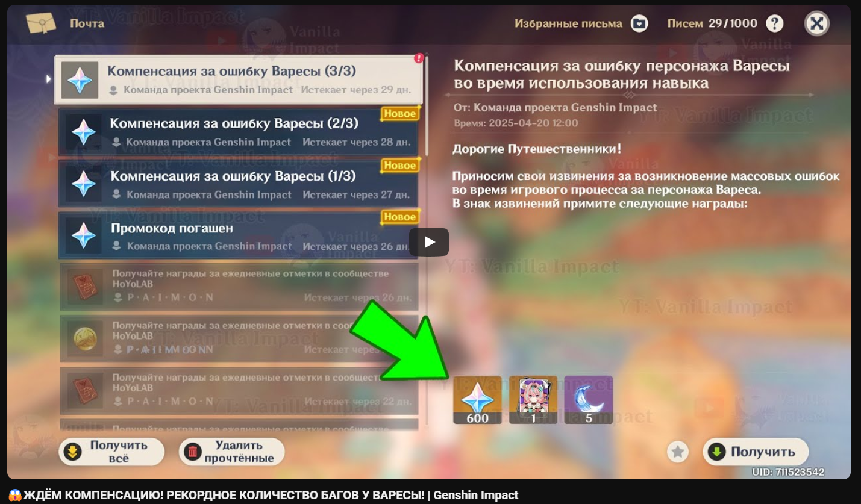Click the Писем 29/1000 counter
Screen dimensions: 861x504
point(712,23)
